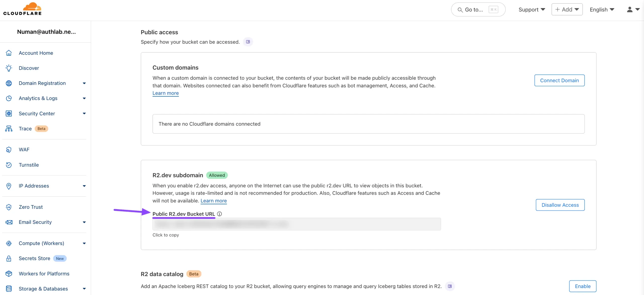Click the Zero Trust icon

[9, 207]
